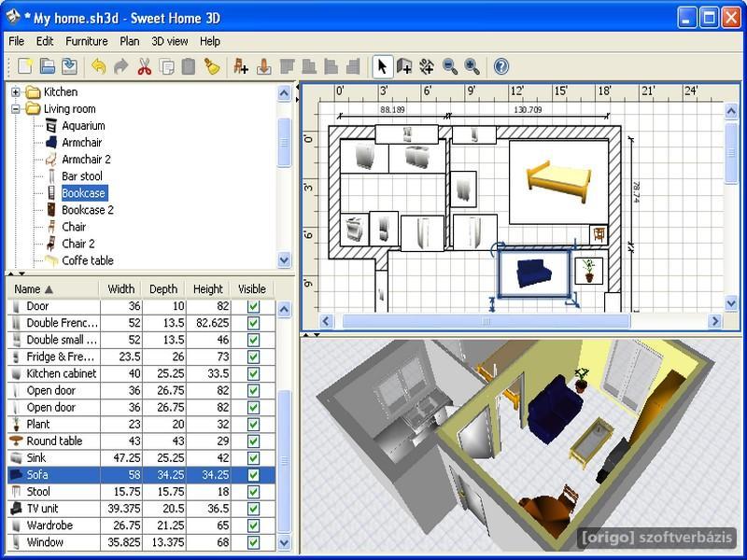The height and width of the screenshot is (560, 747).
Task: Click the Align on top icon
Action: (x=287, y=66)
